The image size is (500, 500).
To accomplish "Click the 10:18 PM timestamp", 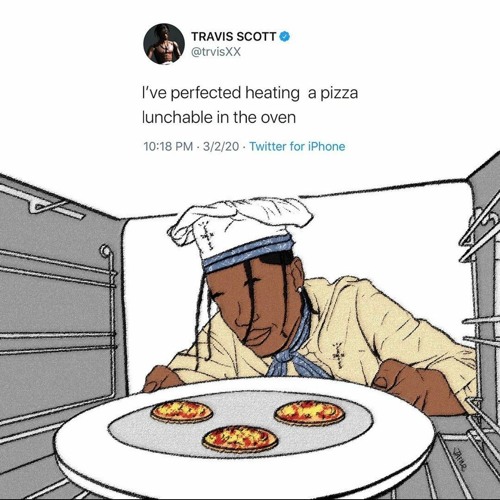I will click(168, 146).
